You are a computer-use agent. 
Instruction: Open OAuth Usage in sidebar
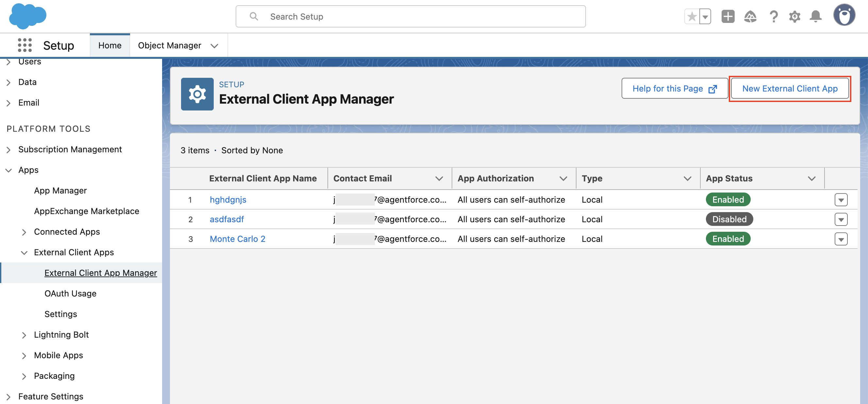click(x=70, y=293)
